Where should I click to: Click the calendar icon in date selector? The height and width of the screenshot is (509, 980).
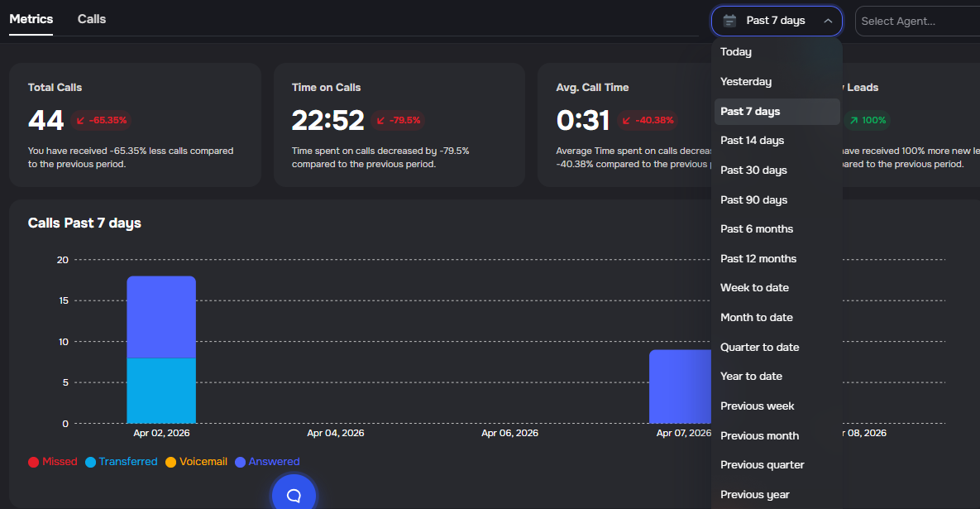pos(729,21)
